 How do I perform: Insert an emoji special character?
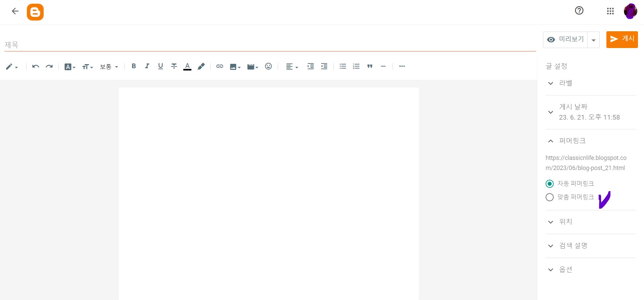268,66
